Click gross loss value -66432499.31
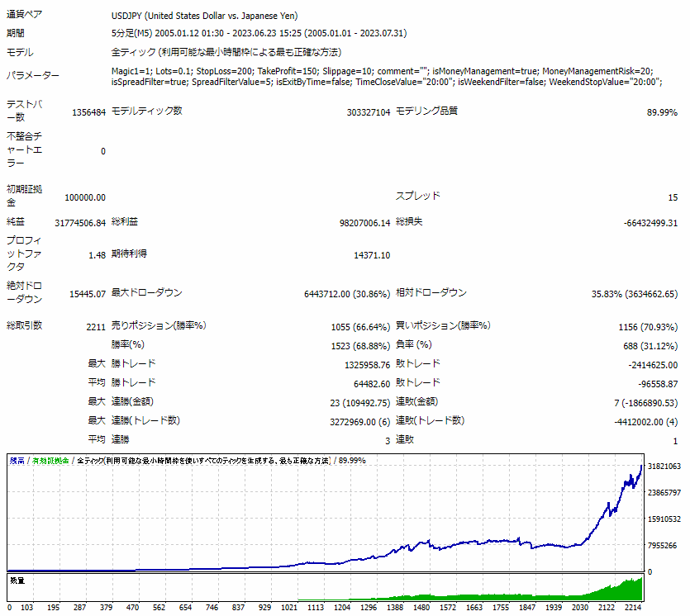This screenshot has width=690, height=616. pyautogui.click(x=650, y=223)
